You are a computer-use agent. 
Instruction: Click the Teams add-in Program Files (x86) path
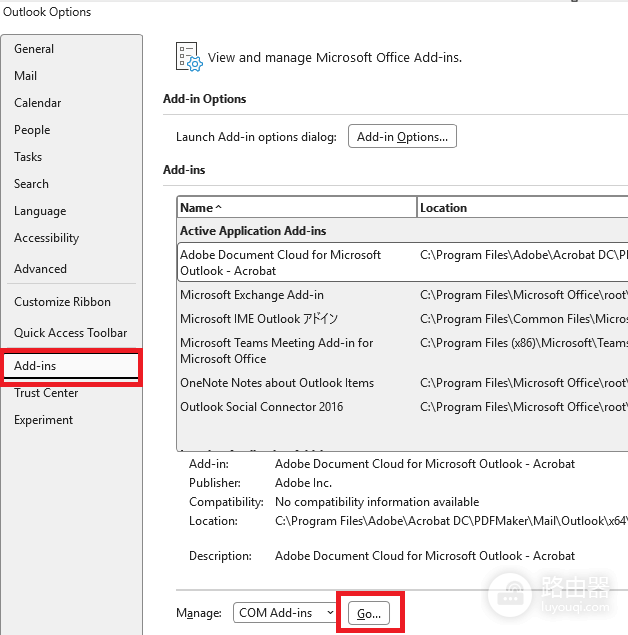click(524, 343)
